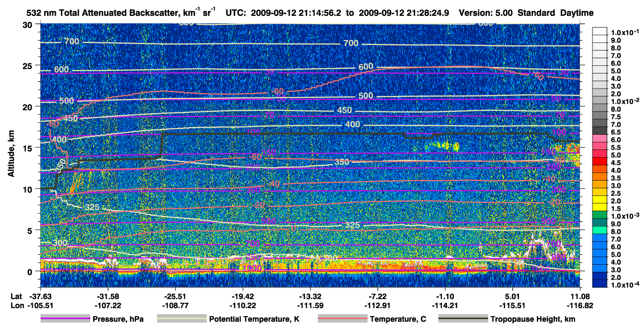Click the word 'Daytime' in the header

[x=577, y=14]
